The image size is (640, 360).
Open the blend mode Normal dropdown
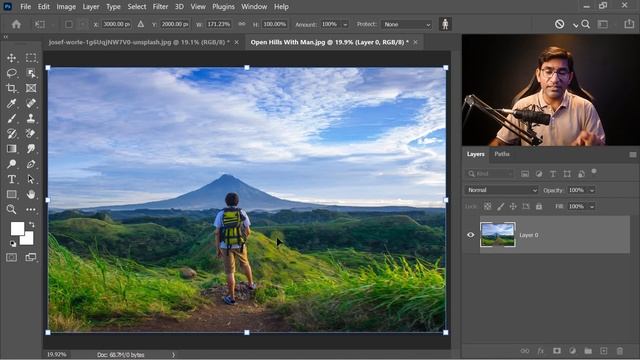point(502,190)
